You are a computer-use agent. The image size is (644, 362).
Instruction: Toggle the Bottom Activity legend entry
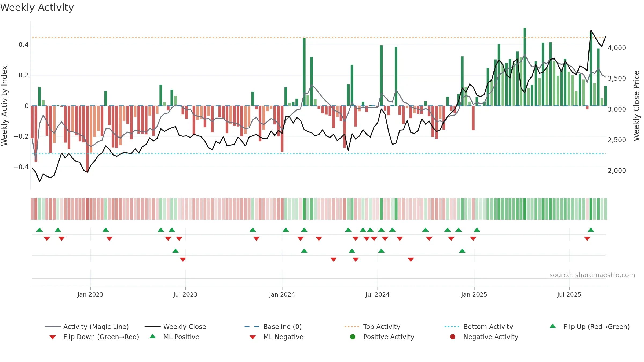(x=479, y=327)
